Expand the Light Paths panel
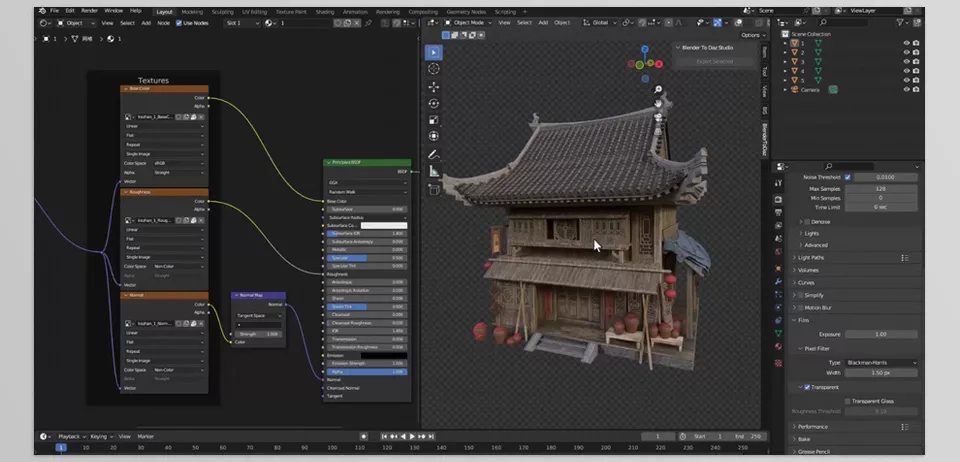Viewport: 960px width, 462px height. 811,258
